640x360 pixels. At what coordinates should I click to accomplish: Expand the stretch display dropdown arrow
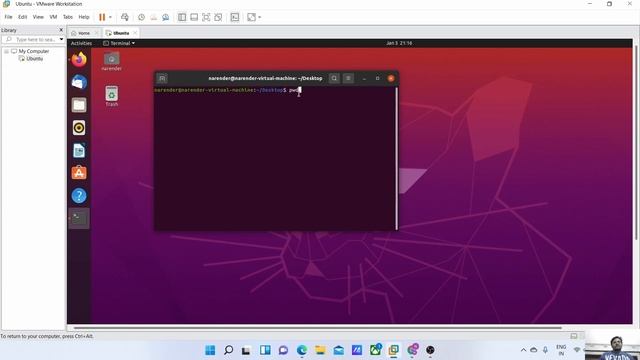260,17
